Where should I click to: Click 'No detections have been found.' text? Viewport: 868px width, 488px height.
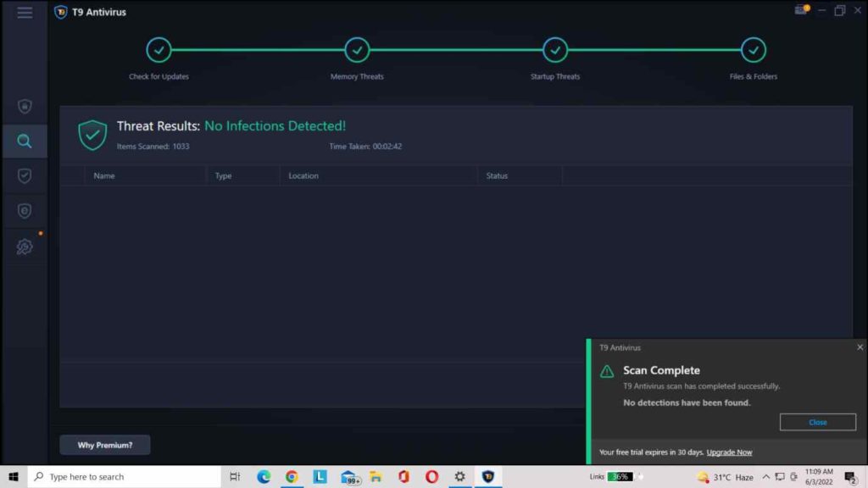pos(687,402)
